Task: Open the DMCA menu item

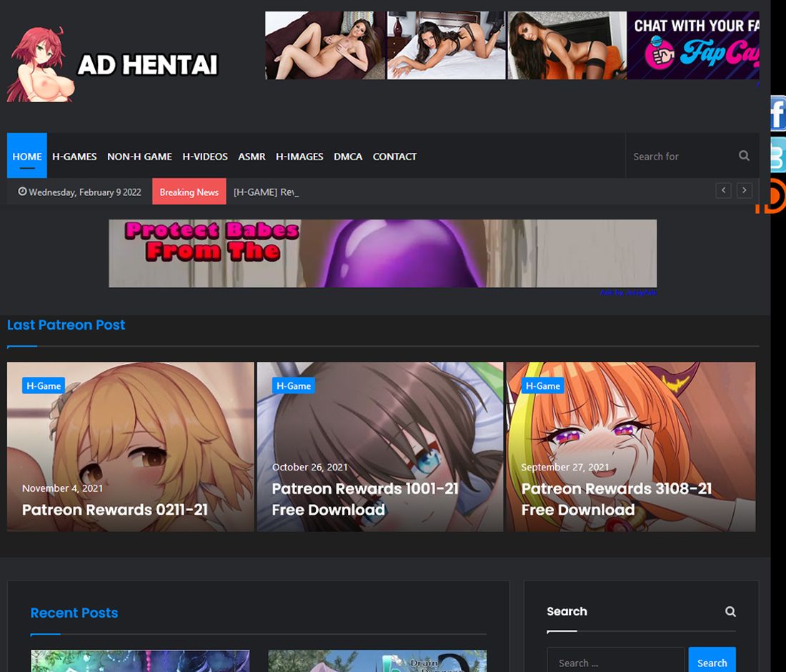Action: coord(348,156)
